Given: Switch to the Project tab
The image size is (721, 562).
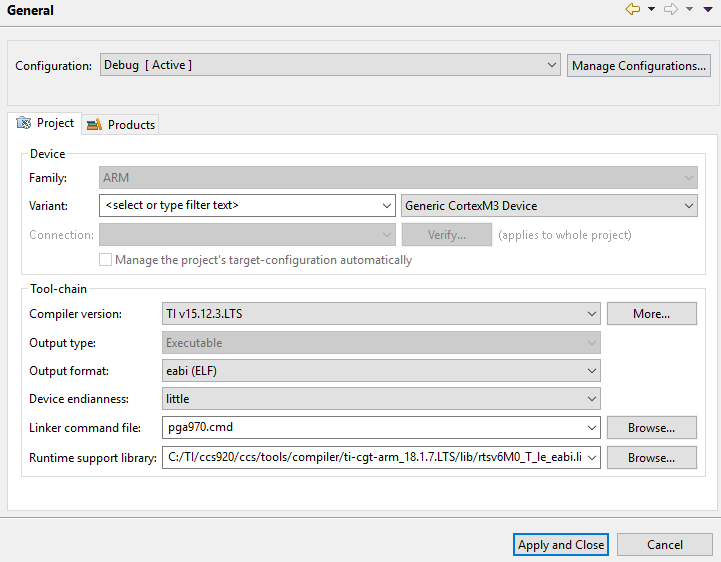Looking at the screenshot, I should [x=45, y=123].
